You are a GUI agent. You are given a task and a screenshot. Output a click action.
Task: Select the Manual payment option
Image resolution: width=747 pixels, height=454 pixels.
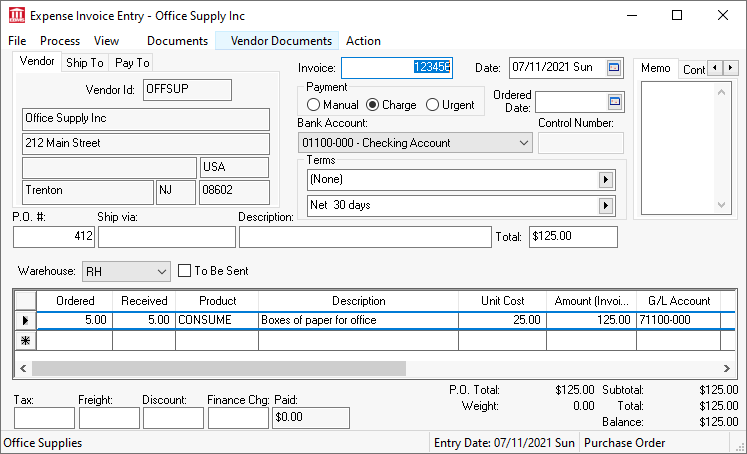coord(314,105)
